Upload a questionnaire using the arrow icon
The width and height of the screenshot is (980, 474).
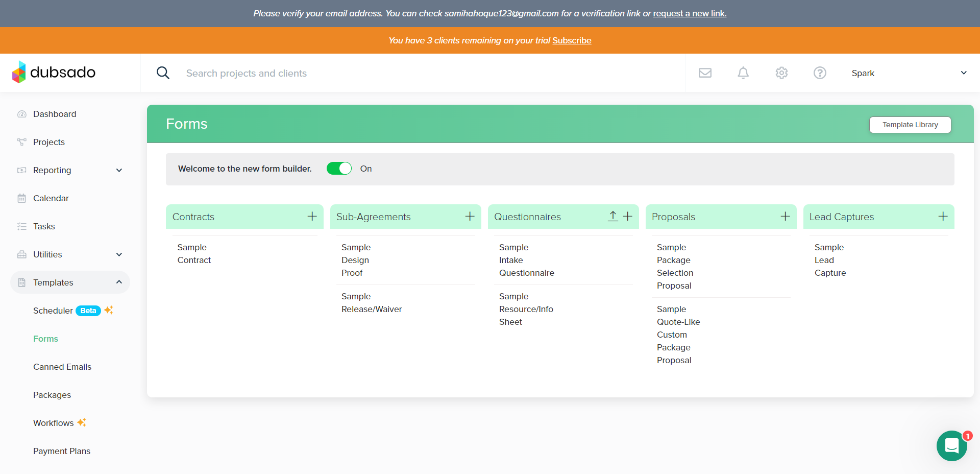(x=612, y=217)
